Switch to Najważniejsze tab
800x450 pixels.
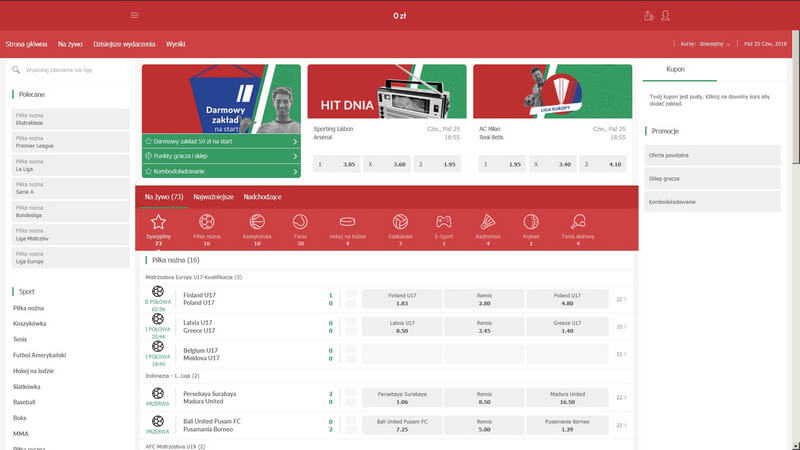tap(213, 197)
